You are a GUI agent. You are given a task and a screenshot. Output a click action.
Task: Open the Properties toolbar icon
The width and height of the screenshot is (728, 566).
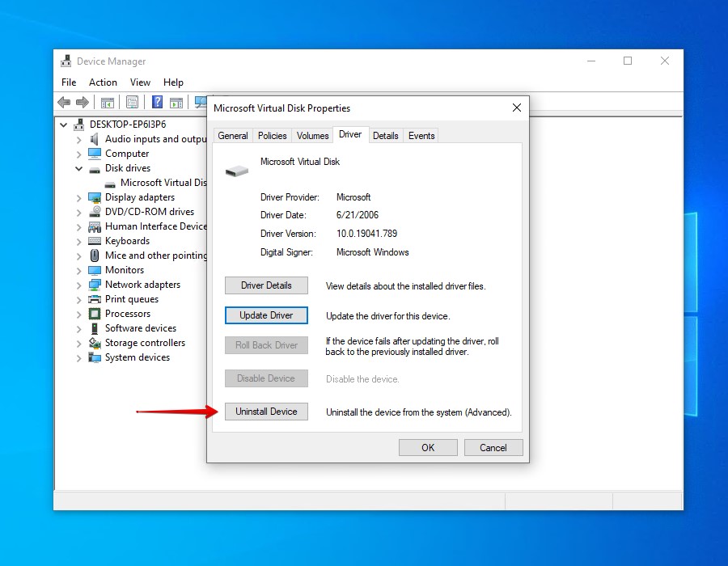point(133,102)
